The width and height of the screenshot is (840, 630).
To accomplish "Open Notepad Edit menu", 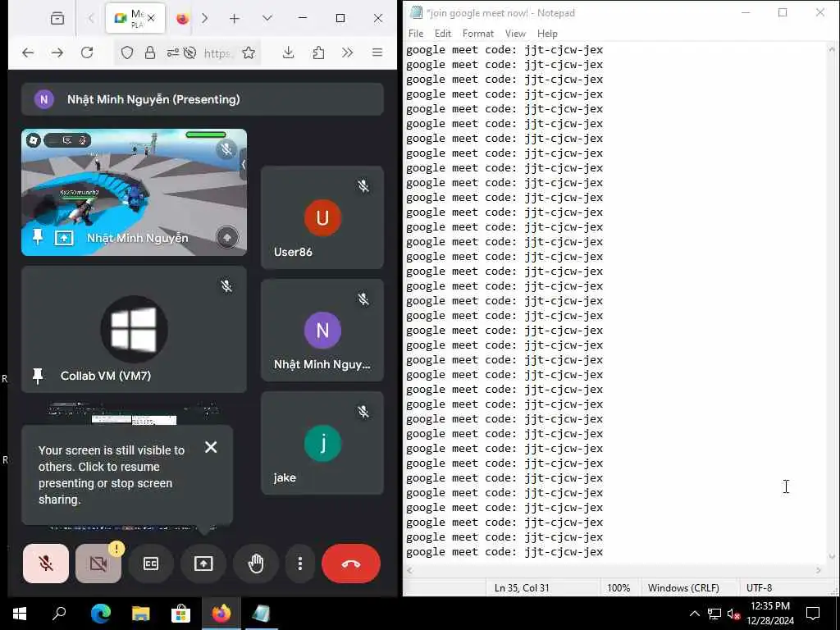I will coord(442,33).
